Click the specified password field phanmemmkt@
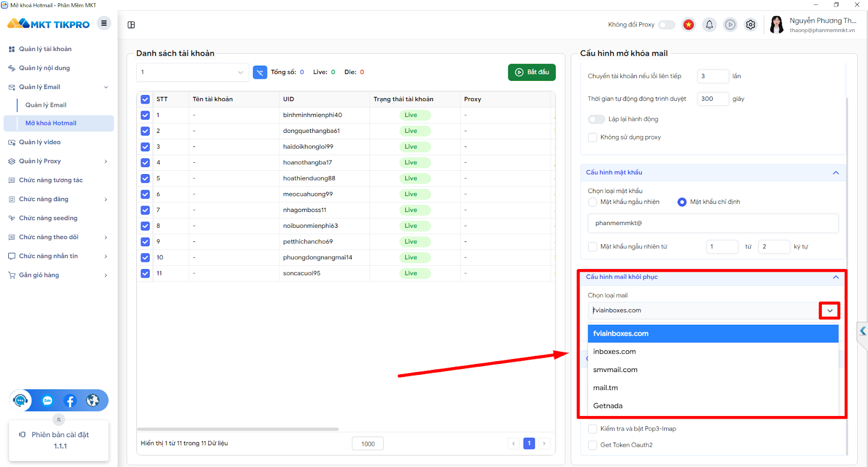868x467 pixels. pyautogui.click(x=713, y=223)
